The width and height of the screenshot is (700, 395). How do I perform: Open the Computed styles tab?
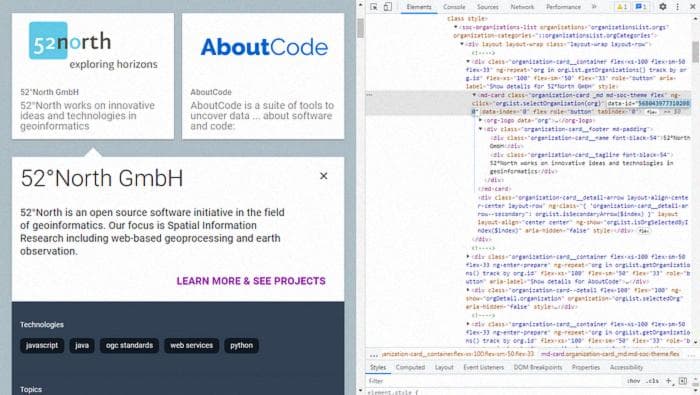410,367
